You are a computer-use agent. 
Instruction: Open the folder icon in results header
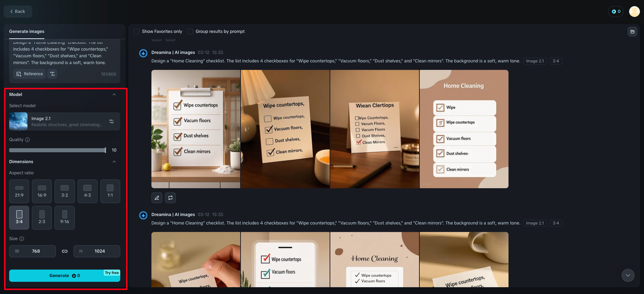point(632,32)
